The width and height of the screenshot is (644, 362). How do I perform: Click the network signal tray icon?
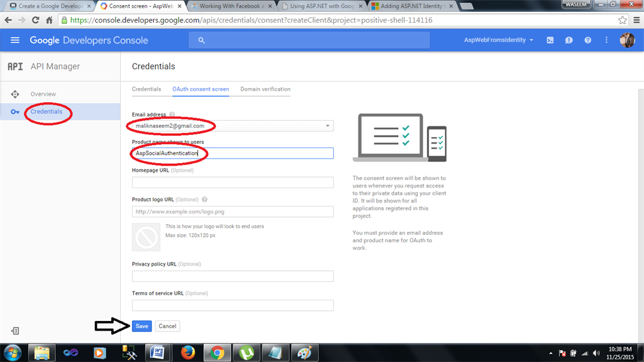[585, 353]
